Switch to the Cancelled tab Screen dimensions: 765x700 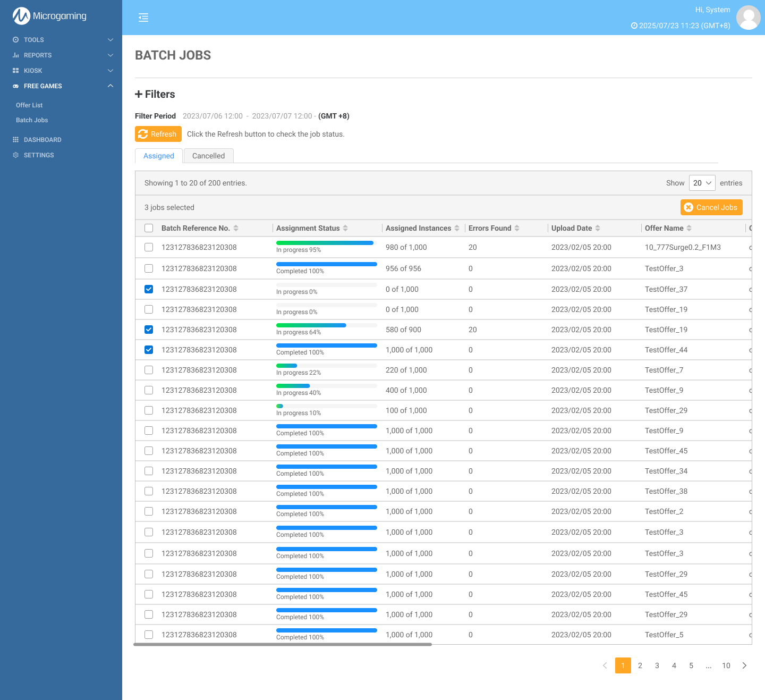point(208,156)
